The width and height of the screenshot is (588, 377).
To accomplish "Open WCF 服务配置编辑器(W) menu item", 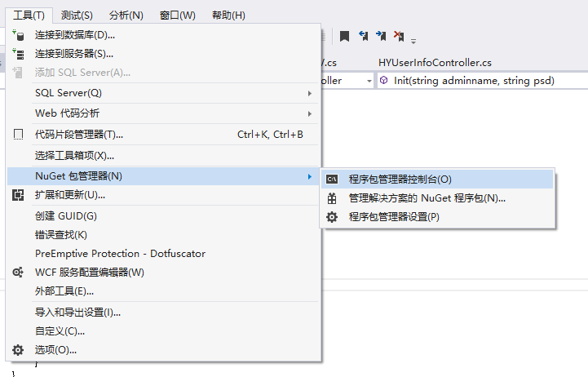I will (163, 273).
